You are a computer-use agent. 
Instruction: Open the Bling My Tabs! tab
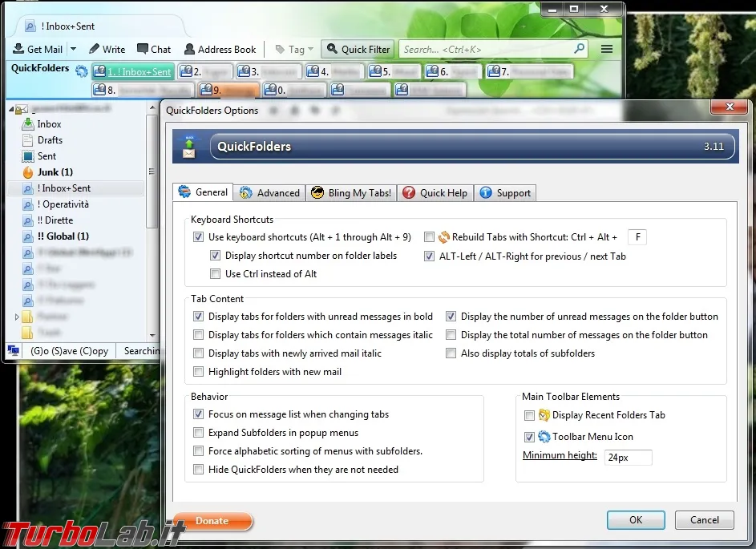pos(351,193)
